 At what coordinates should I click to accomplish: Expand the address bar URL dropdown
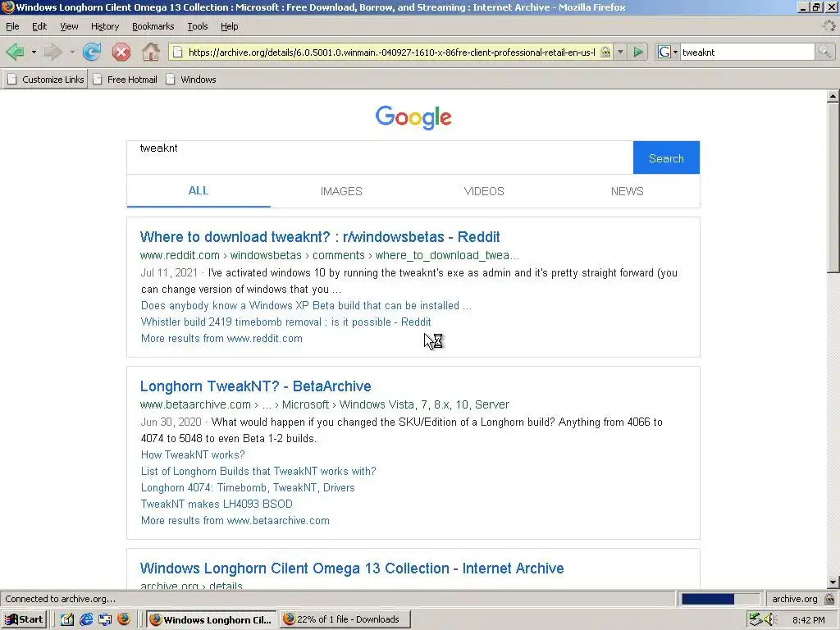tap(620, 52)
